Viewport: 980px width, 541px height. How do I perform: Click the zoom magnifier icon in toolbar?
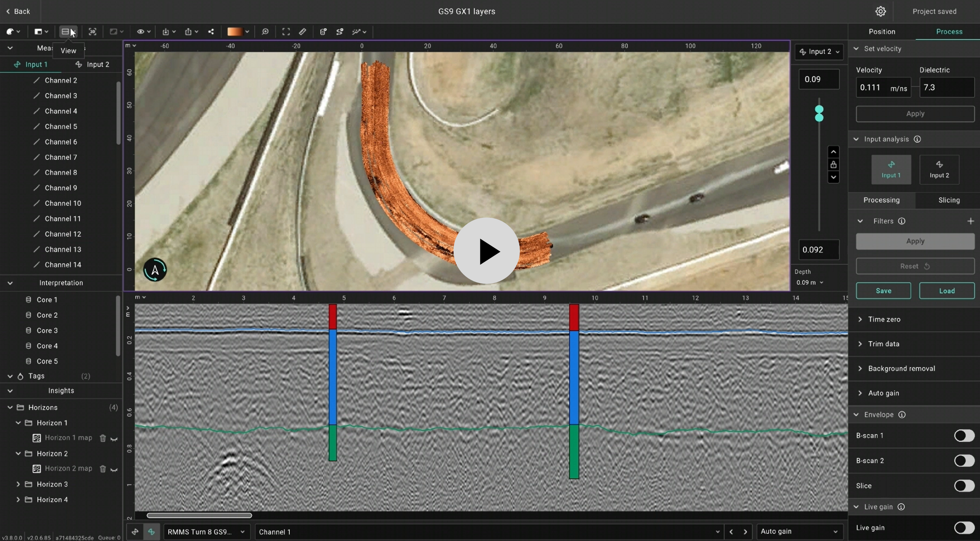[x=265, y=32]
